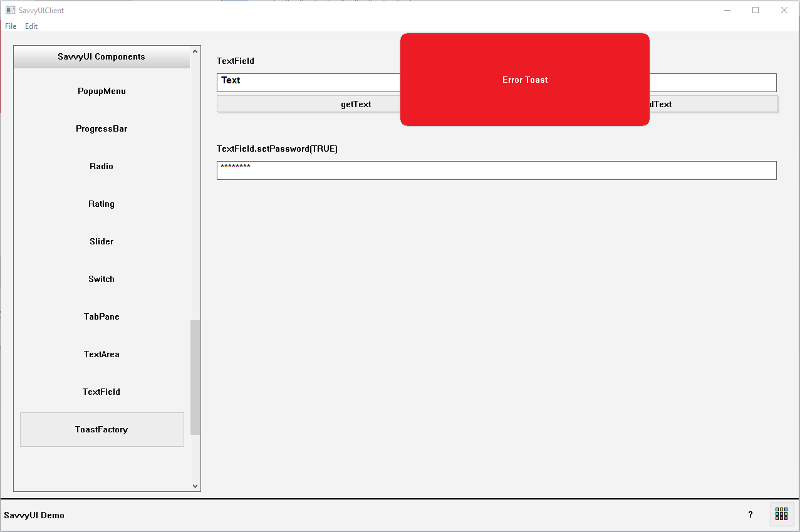Select TextArea from the components list
The width and height of the screenshot is (800, 532).
pos(101,354)
